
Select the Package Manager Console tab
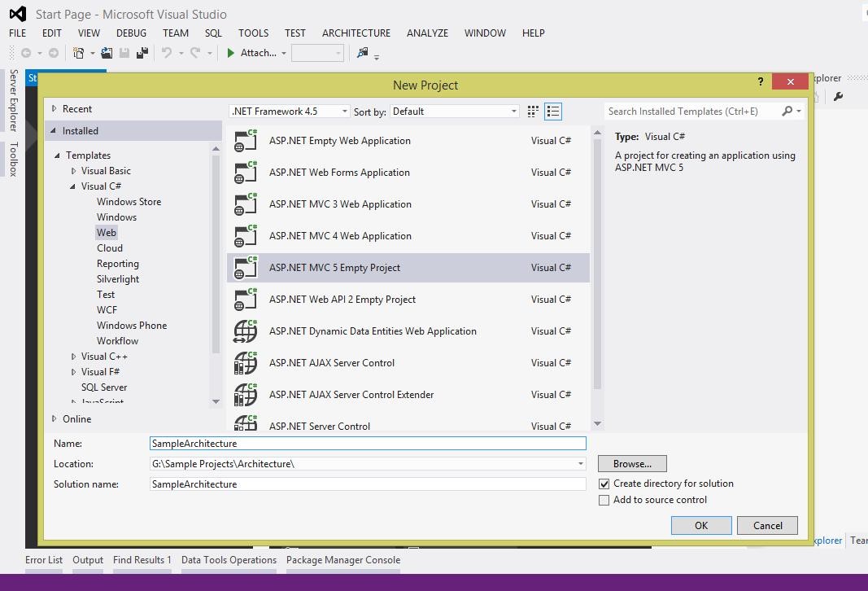point(343,560)
